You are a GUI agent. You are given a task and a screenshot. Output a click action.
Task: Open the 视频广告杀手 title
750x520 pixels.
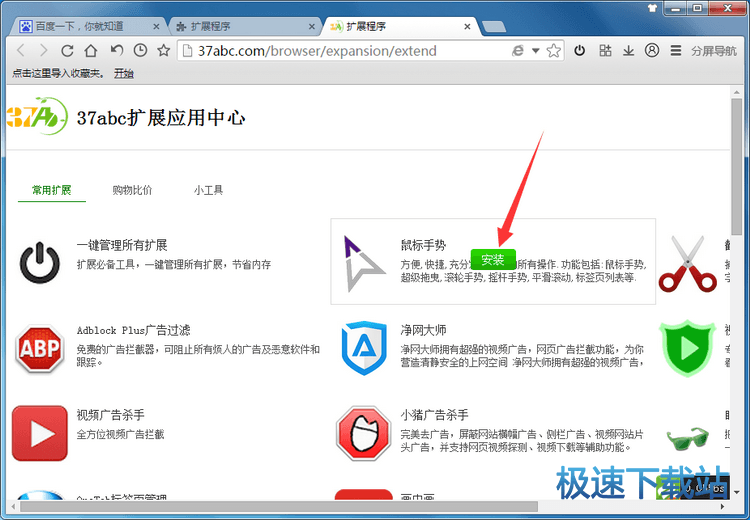pos(110,415)
